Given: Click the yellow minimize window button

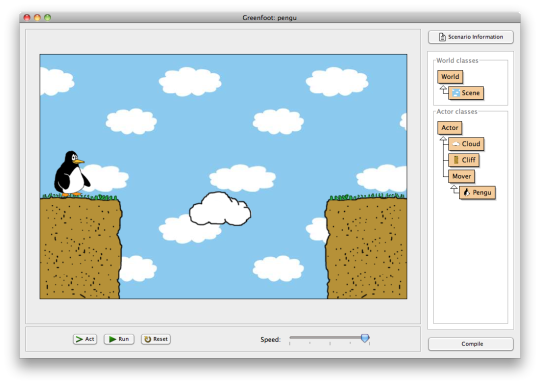Looking at the screenshot, I should pyautogui.click(x=37, y=17).
